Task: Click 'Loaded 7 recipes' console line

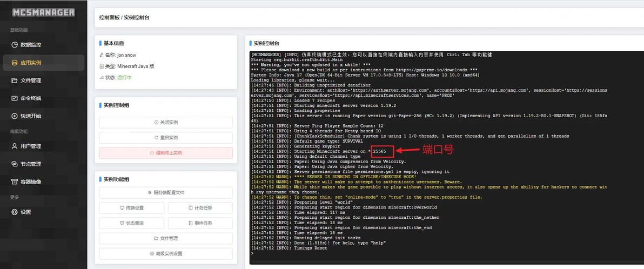Action: (293, 100)
